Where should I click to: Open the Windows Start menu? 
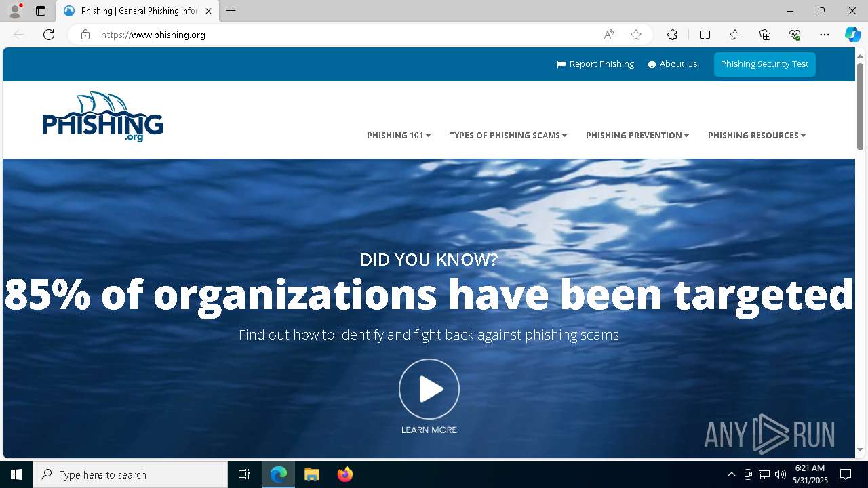(x=16, y=474)
